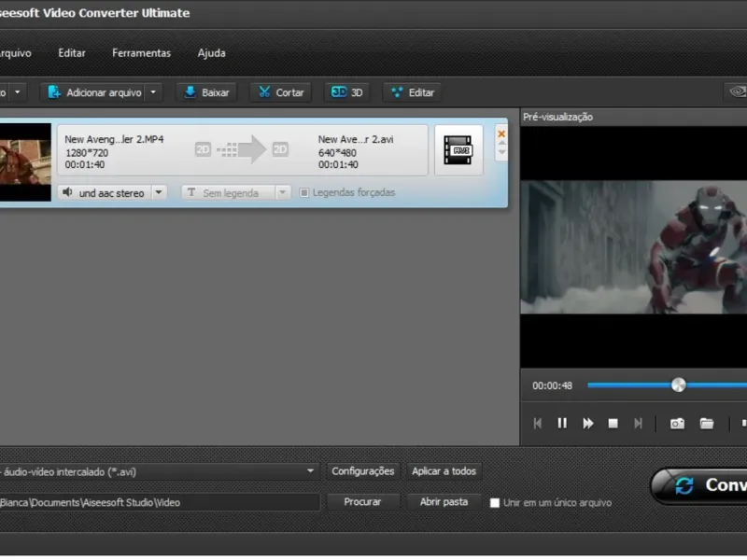Screen dimensions: 747x560
Task: Expand the output profile format dropdown
Action: pos(311,471)
